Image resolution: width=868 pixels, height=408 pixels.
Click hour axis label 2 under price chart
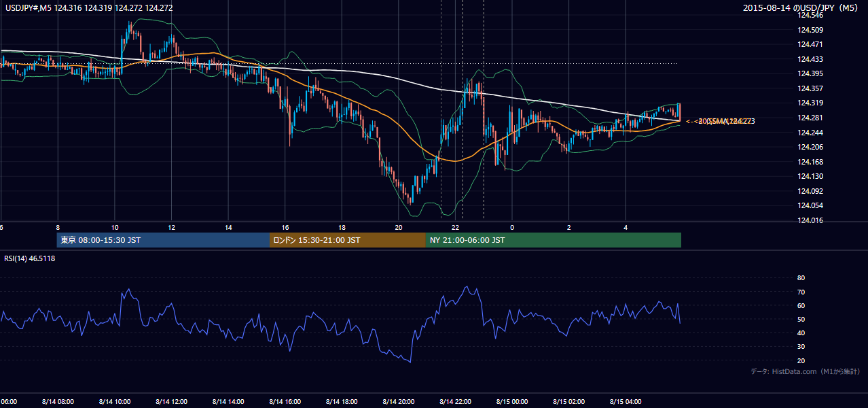click(569, 228)
